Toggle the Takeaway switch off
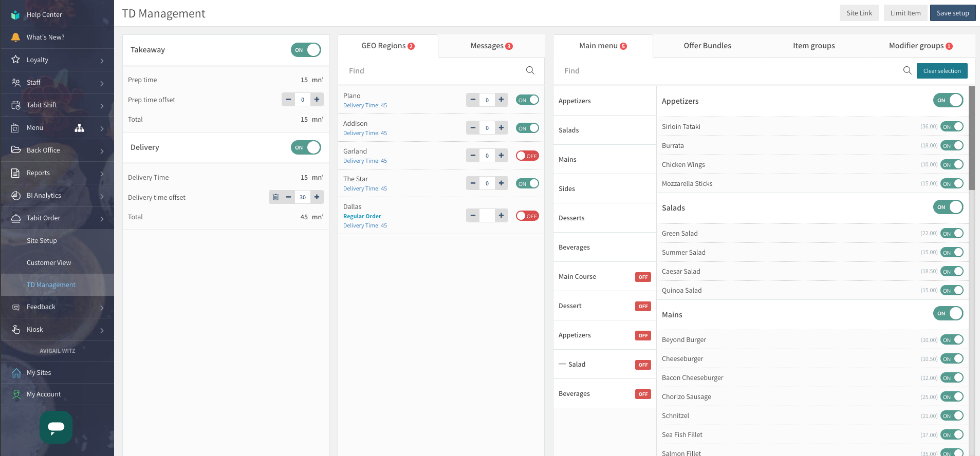Image resolution: width=980 pixels, height=456 pixels. (x=306, y=50)
